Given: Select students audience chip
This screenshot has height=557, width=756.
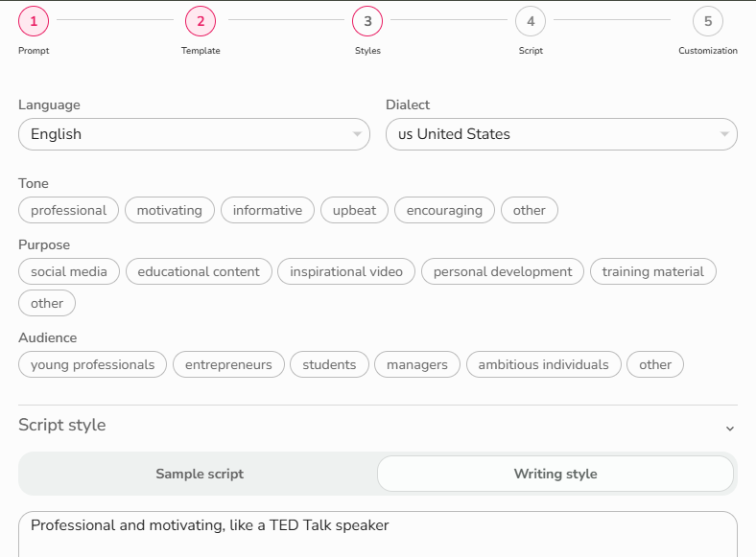Looking at the screenshot, I should (329, 364).
